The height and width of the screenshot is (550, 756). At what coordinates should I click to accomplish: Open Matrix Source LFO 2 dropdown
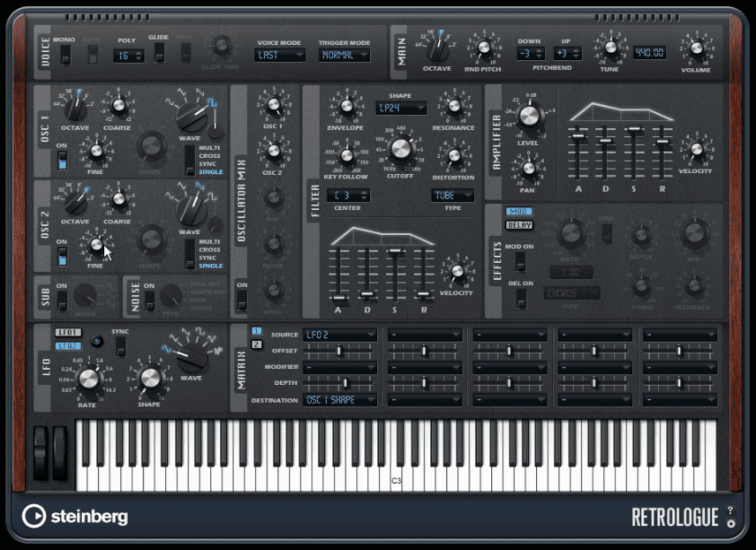[x=340, y=335]
